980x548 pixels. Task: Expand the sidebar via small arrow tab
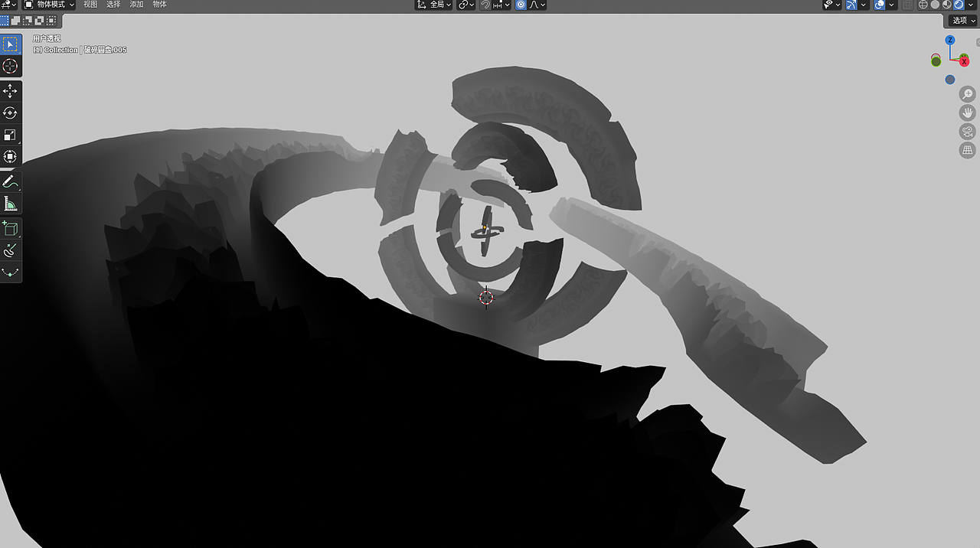tap(978, 42)
